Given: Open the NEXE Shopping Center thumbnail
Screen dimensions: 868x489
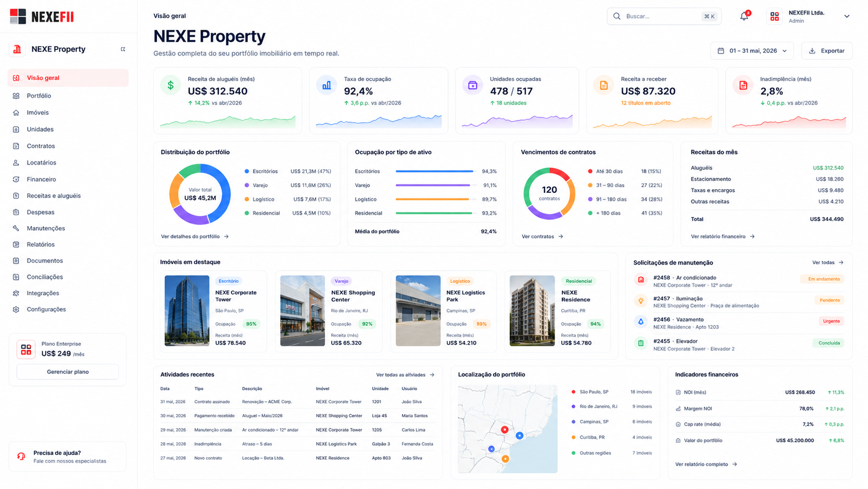Looking at the screenshot, I should (x=303, y=311).
